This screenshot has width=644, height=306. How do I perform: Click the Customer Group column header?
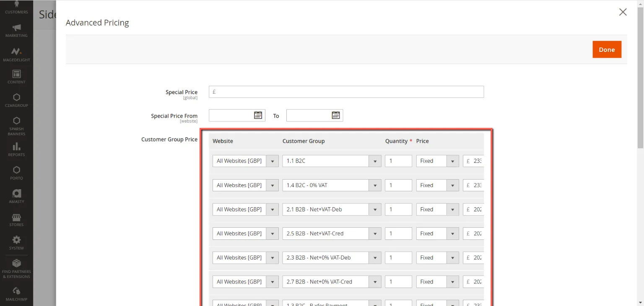coord(304,141)
